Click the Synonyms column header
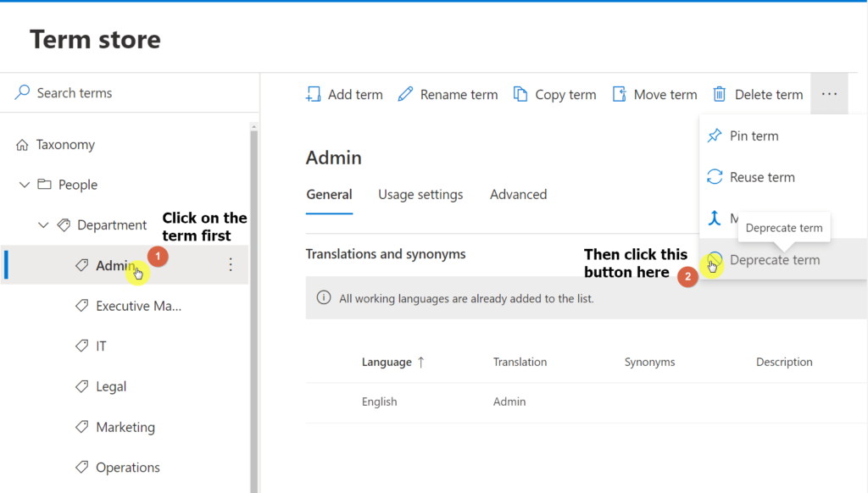This screenshot has height=493, width=868. coord(650,362)
